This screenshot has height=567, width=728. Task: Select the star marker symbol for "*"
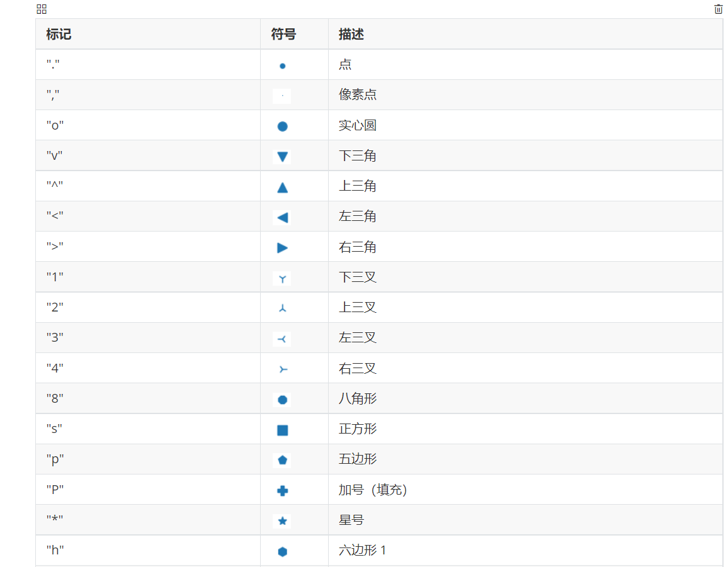282,520
